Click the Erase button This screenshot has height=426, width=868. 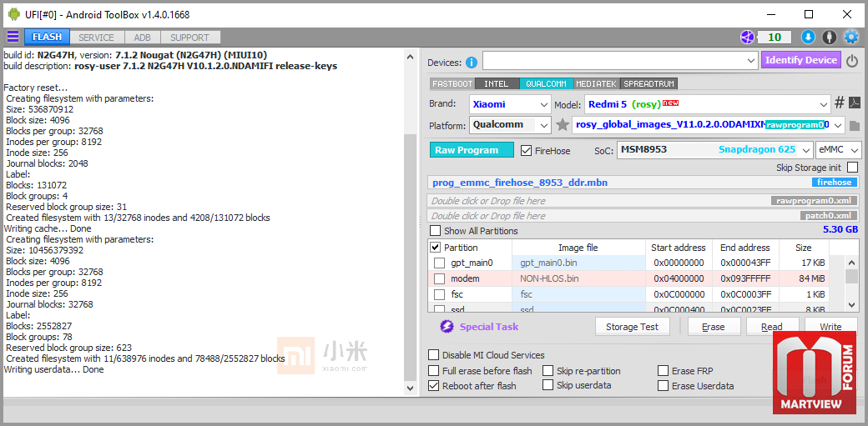(713, 327)
